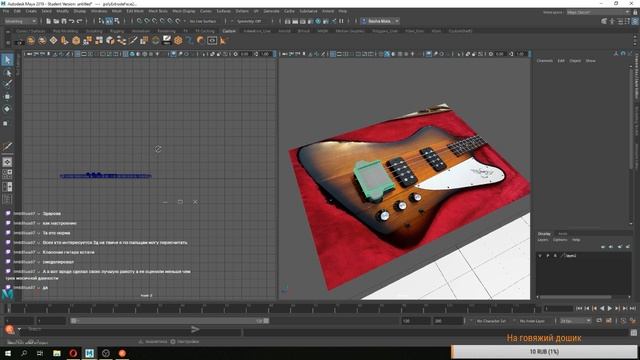The width and height of the screenshot is (640, 360).
Task: Open Channels menu in Channel Box
Action: (x=544, y=61)
